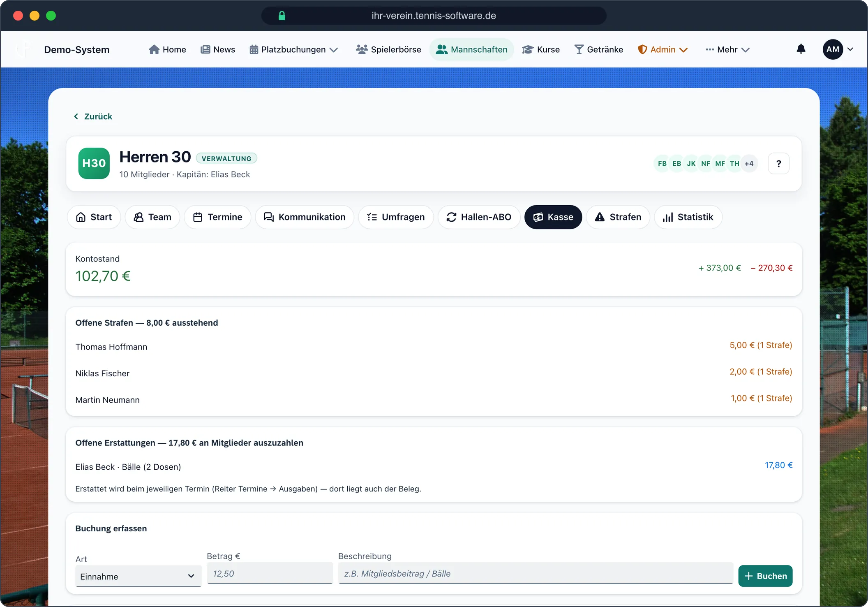Click the H30 team badge
The height and width of the screenshot is (607, 868).
94,163
